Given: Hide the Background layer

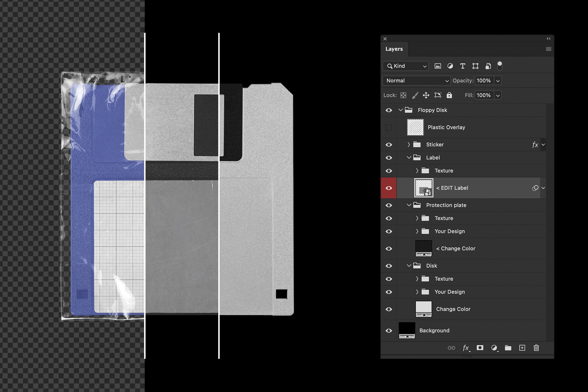Looking at the screenshot, I should (x=389, y=330).
